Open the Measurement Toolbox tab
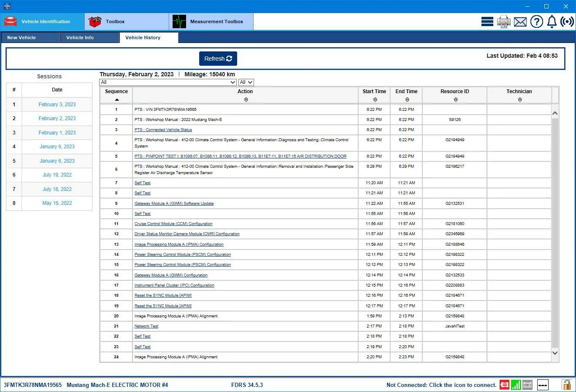The height and width of the screenshot is (392, 576). [211, 21]
